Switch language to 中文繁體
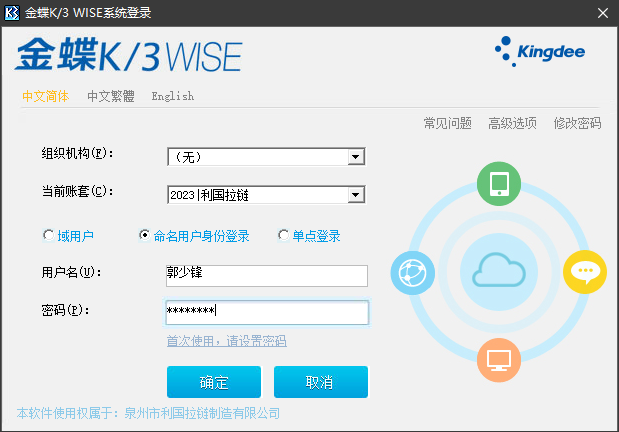 [x=110, y=97]
